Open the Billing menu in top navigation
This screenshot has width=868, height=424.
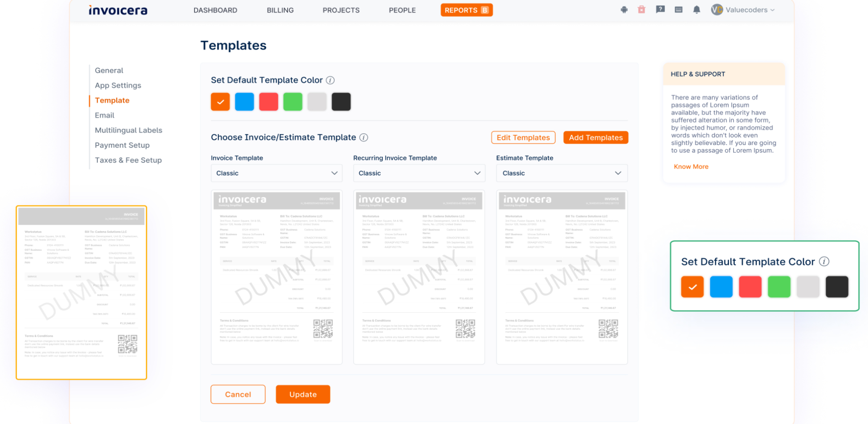tap(280, 10)
